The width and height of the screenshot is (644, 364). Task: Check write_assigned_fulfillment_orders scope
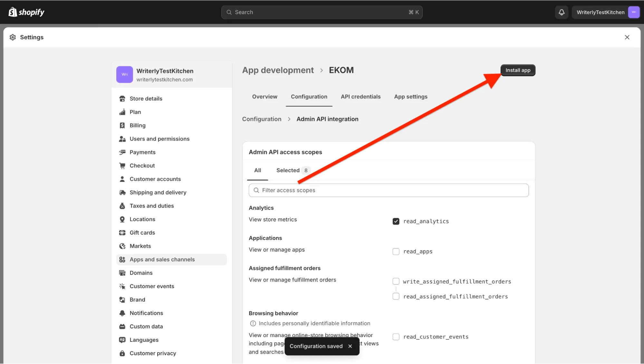tap(396, 282)
